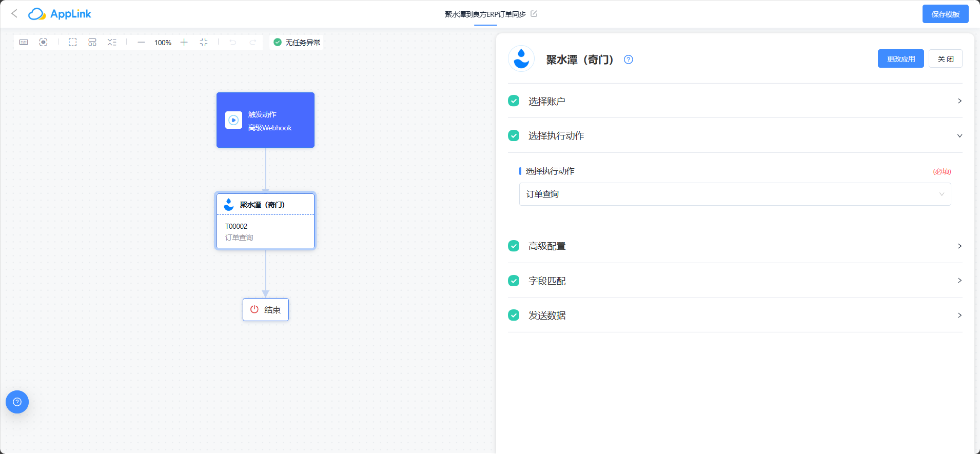
Task: Zoom out with the minus icon
Action: click(141, 42)
